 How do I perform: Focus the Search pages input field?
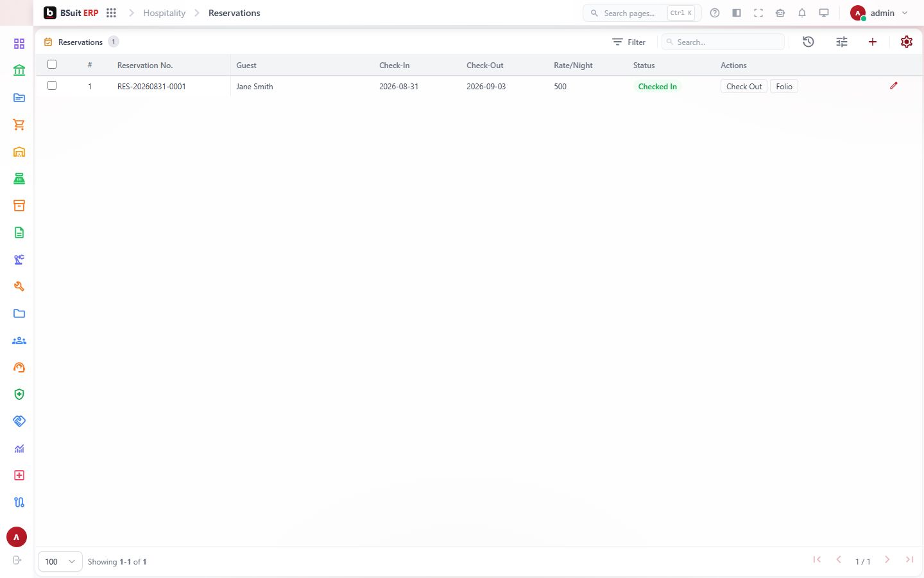point(642,13)
